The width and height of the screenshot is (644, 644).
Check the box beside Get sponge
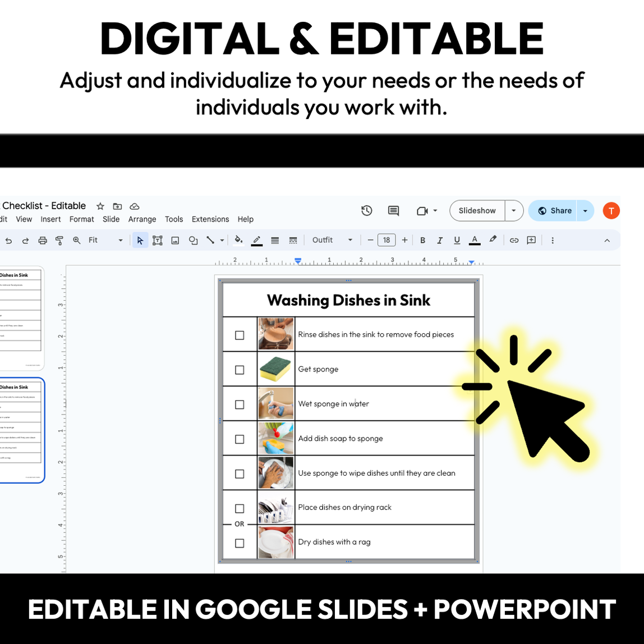(x=240, y=370)
